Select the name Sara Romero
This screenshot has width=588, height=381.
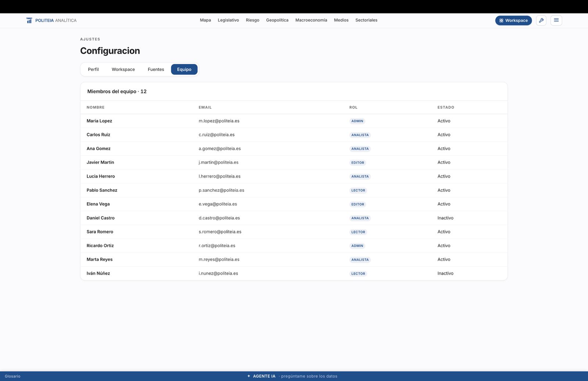(x=100, y=232)
